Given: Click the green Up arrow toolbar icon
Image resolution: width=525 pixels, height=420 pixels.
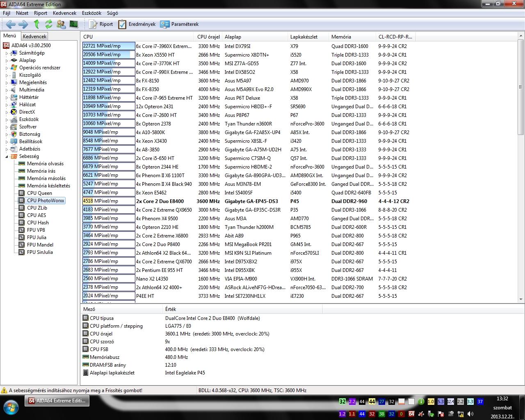Looking at the screenshot, I should tap(37, 24).
